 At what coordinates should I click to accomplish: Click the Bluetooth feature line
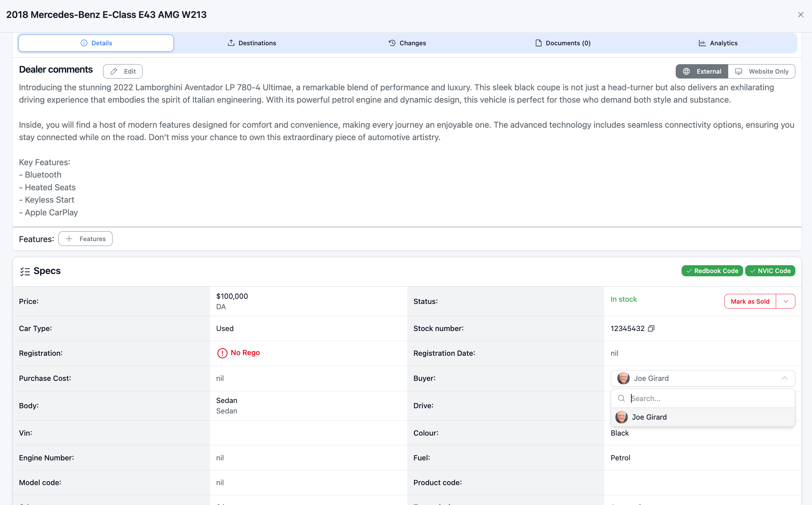pos(40,175)
